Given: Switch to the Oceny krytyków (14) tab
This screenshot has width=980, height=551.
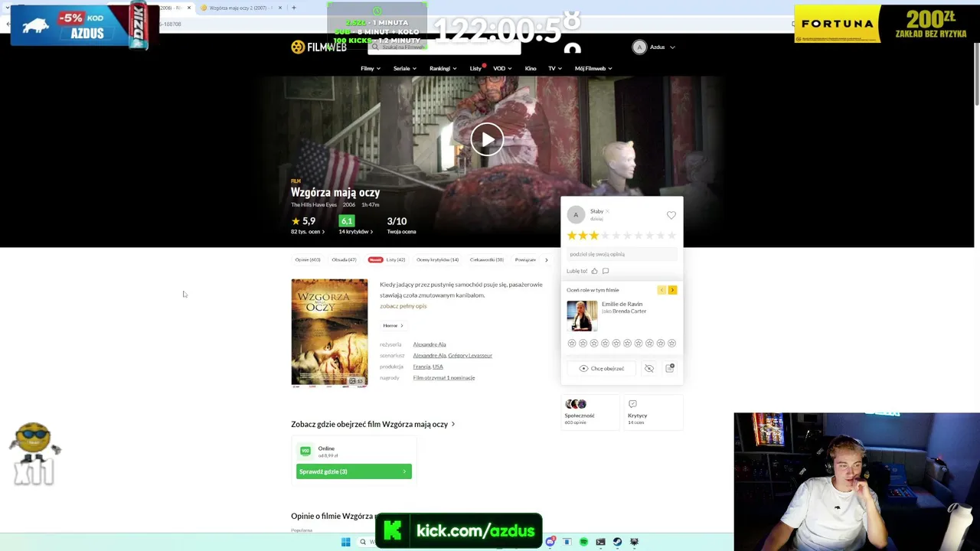Looking at the screenshot, I should (437, 260).
